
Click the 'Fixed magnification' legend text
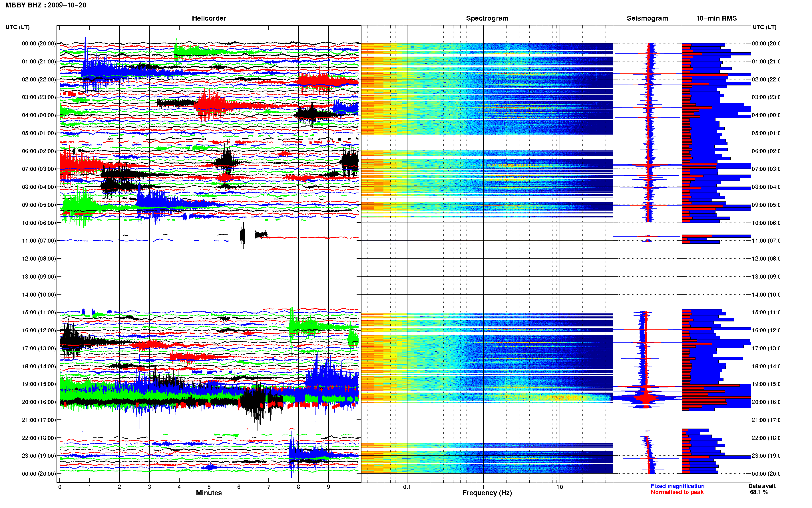[678, 486]
